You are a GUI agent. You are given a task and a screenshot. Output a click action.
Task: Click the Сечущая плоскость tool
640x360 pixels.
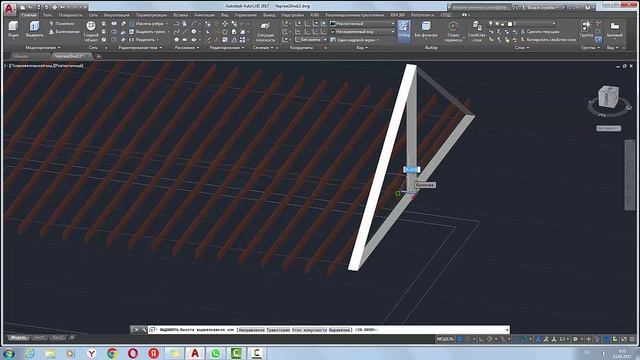tap(265, 32)
